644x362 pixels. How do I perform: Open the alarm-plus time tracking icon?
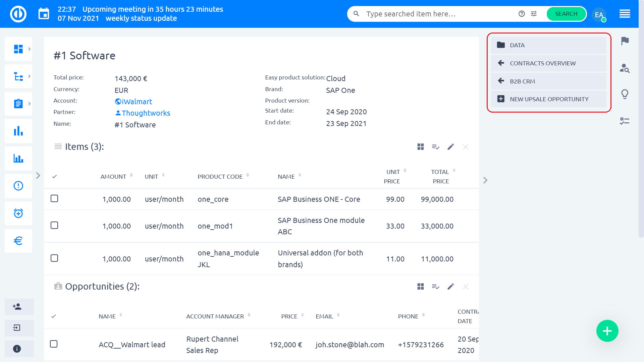[x=18, y=213]
